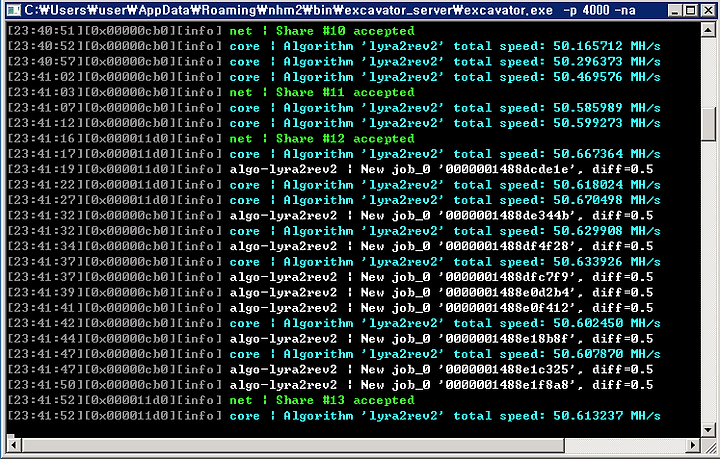The height and width of the screenshot is (459, 720).
Task: Click speed value 50.165712 MH/s
Action: point(607,46)
